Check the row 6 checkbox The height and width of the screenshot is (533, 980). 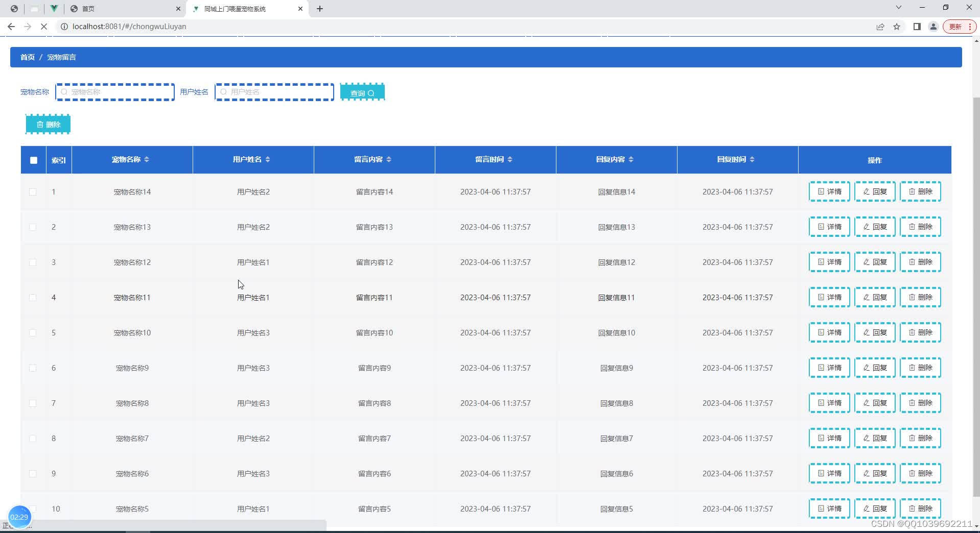(33, 368)
